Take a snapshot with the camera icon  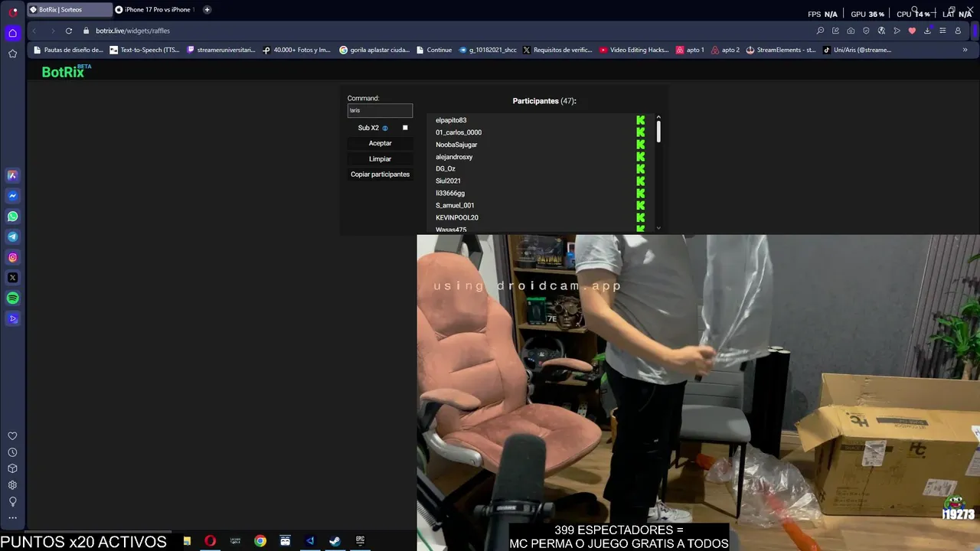[x=851, y=31]
